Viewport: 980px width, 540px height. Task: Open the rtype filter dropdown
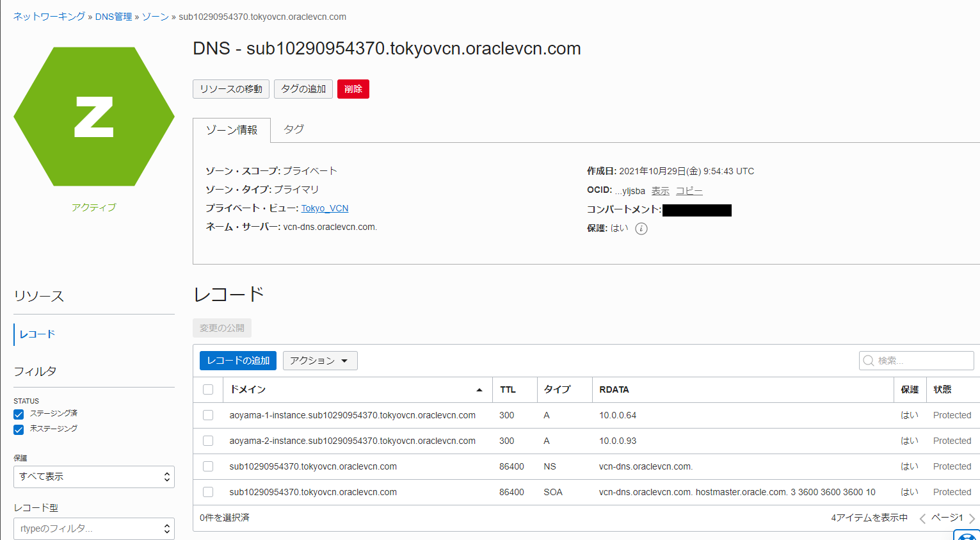click(x=93, y=528)
